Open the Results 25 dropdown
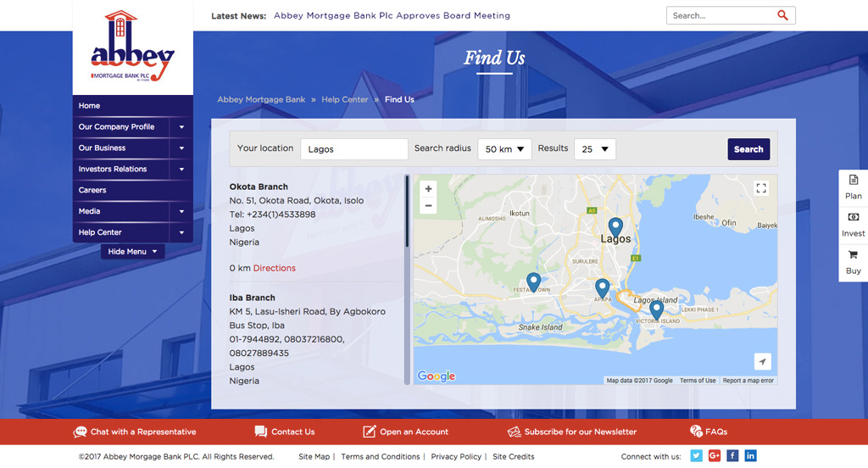868x468 pixels. pyautogui.click(x=595, y=149)
